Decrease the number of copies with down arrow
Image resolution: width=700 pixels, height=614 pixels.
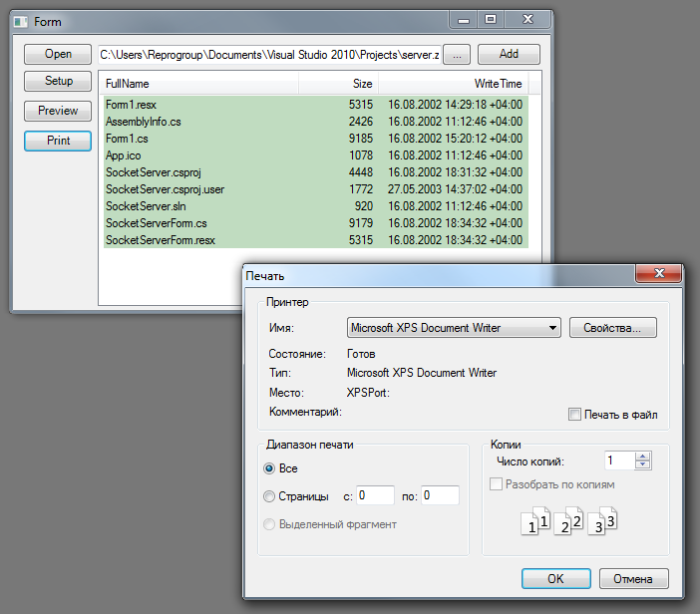[x=643, y=465]
